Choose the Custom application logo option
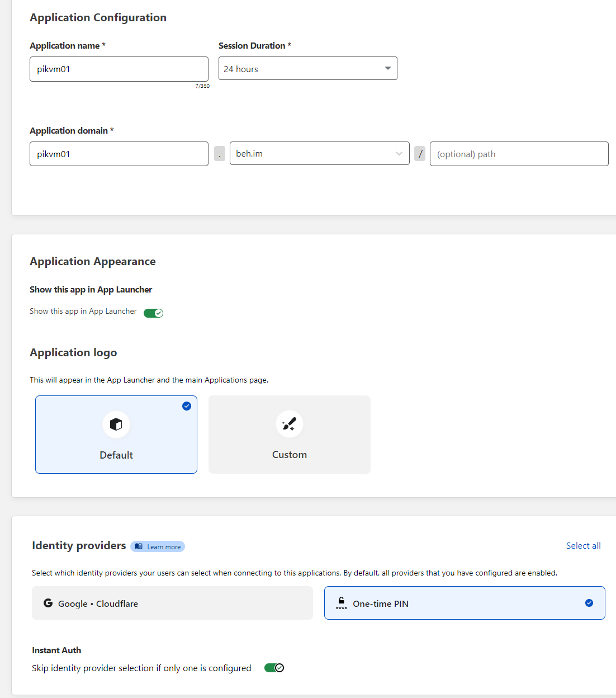 point(289,435)
